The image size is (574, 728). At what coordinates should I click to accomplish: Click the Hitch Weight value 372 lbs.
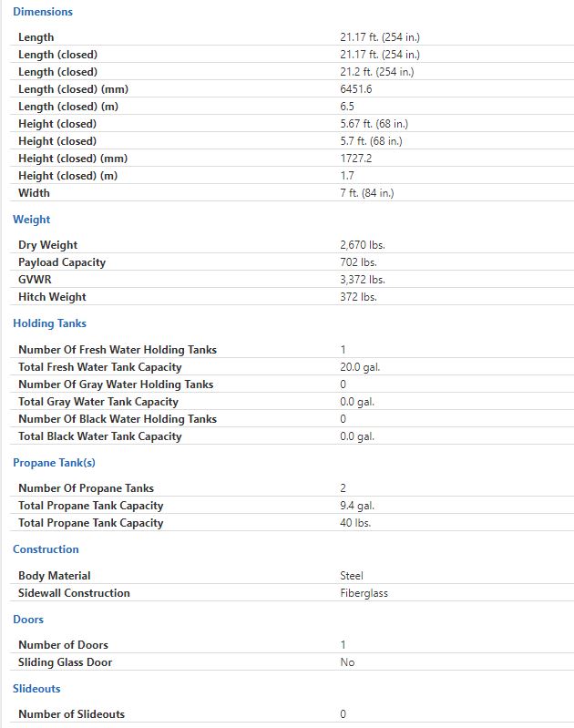click(358, 297)
